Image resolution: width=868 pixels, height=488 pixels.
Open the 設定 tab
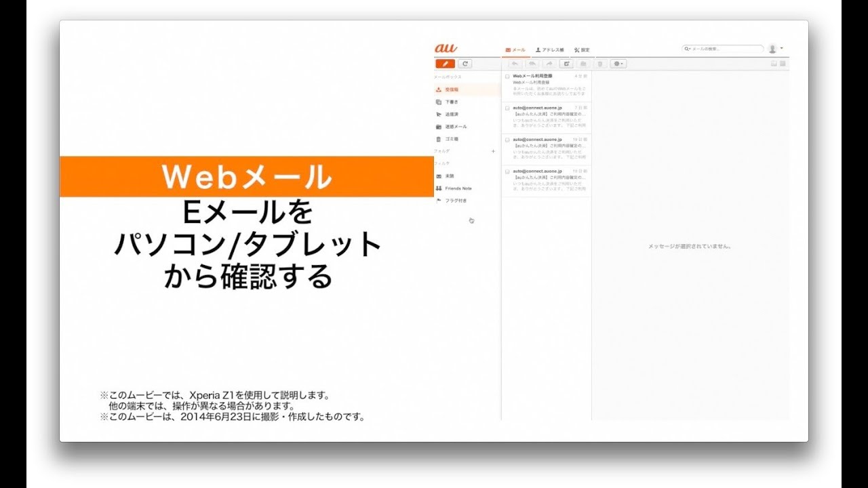point(582,50)
